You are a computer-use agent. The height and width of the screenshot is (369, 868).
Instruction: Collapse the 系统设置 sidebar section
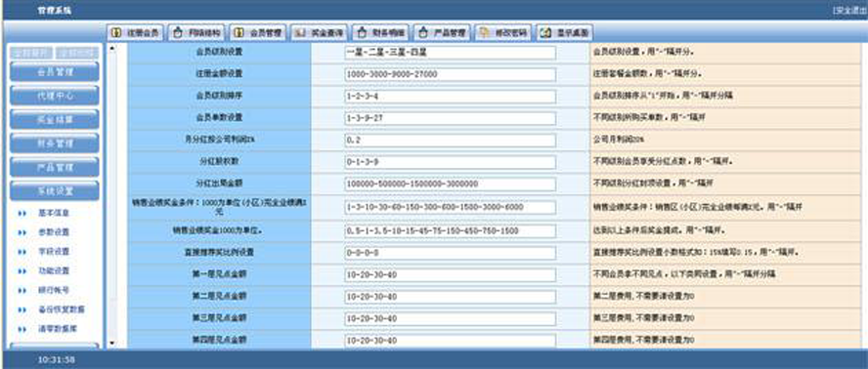click(x=55, y=191)
